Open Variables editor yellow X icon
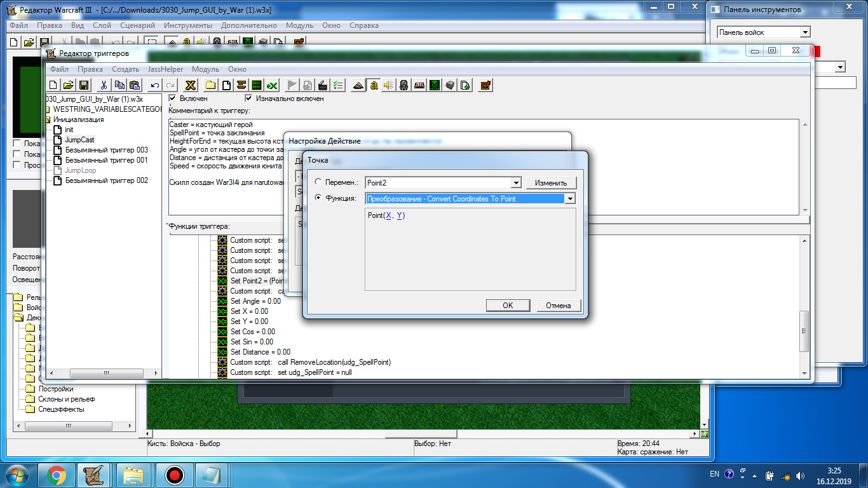Image resolution: width=868 pixels, height=488 pixels. pyautogui.click(x=189, y=85)
